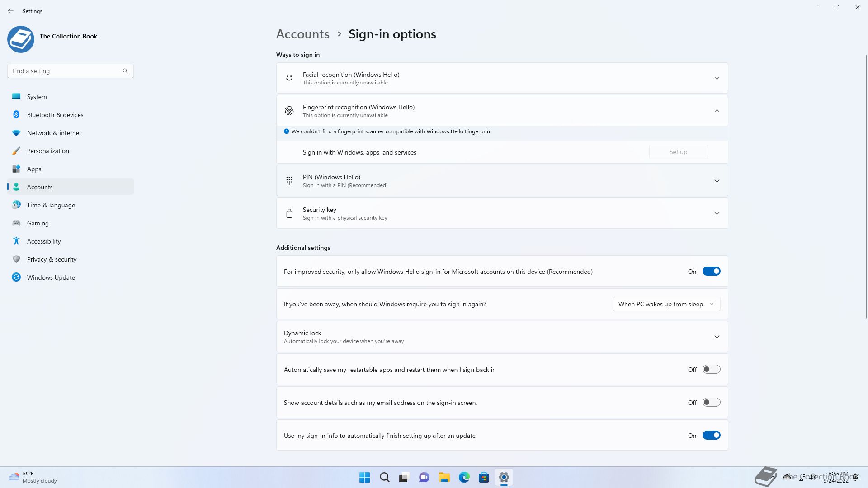The image size is (868, 488).
Task: Disable Windows Hello-only sign-in toggle
Action: (711, 271)
